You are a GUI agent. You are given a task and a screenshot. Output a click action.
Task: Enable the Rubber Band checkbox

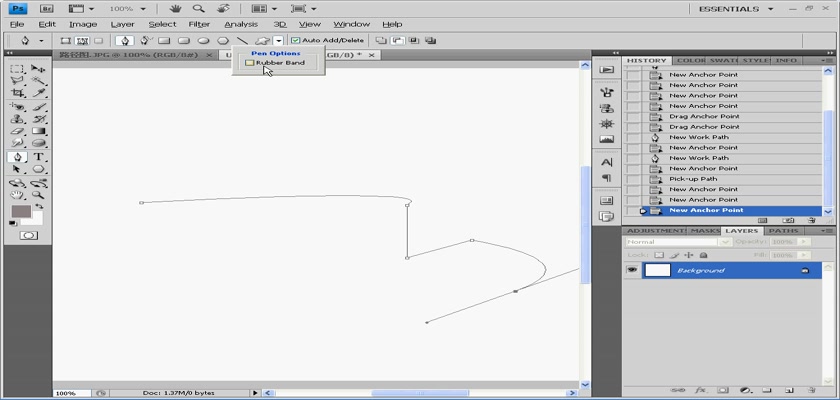(x=250, y=63)
